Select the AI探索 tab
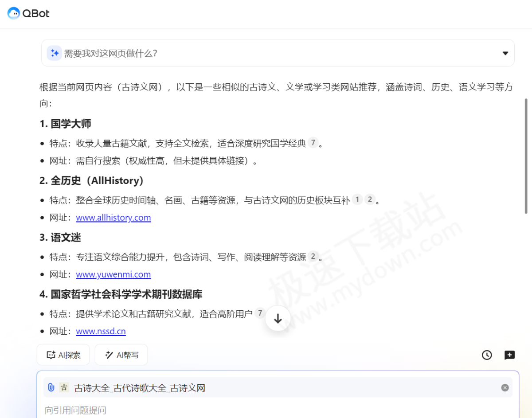Screen dimensions: 532x418 click(x=63, y=354)
